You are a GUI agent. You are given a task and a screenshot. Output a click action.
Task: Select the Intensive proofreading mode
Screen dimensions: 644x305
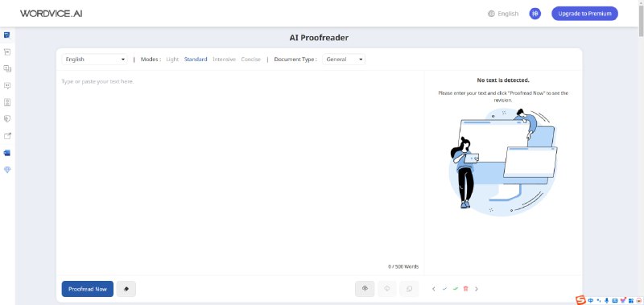(x=224, y=59)
